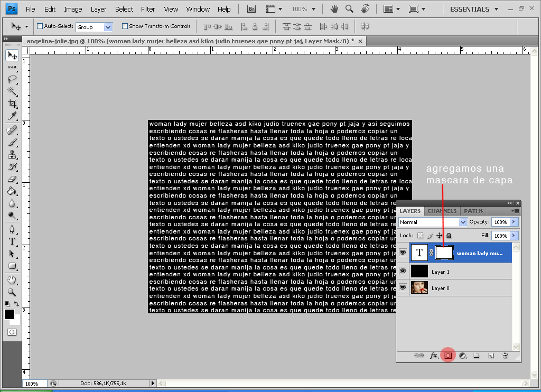Reset default foreground and background colors

[7, 304]
